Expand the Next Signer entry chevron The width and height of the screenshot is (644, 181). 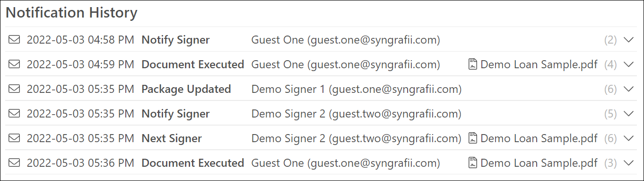tap(628, 139)
